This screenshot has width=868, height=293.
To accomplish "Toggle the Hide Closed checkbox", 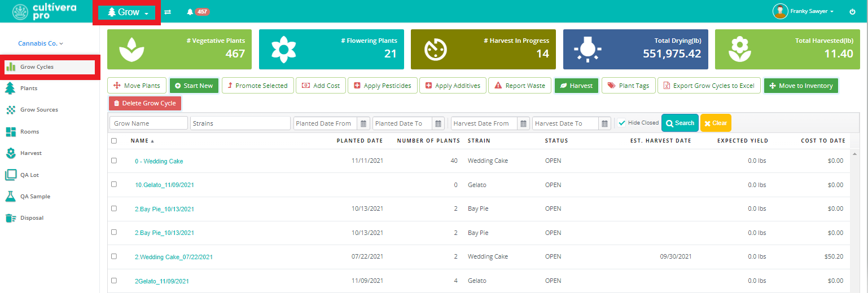I will (621, 123).
